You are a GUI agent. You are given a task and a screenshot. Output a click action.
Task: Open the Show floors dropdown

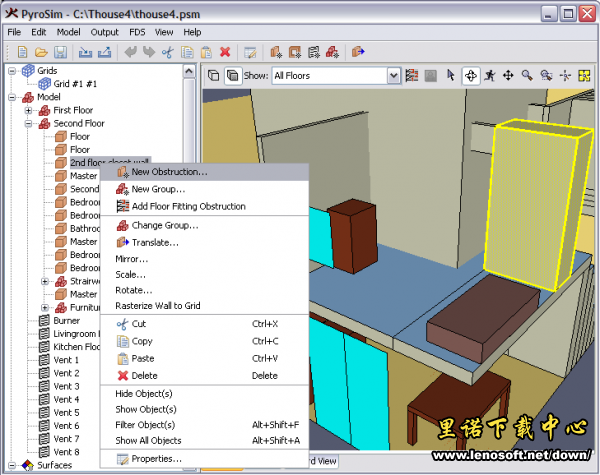[394, 76]
